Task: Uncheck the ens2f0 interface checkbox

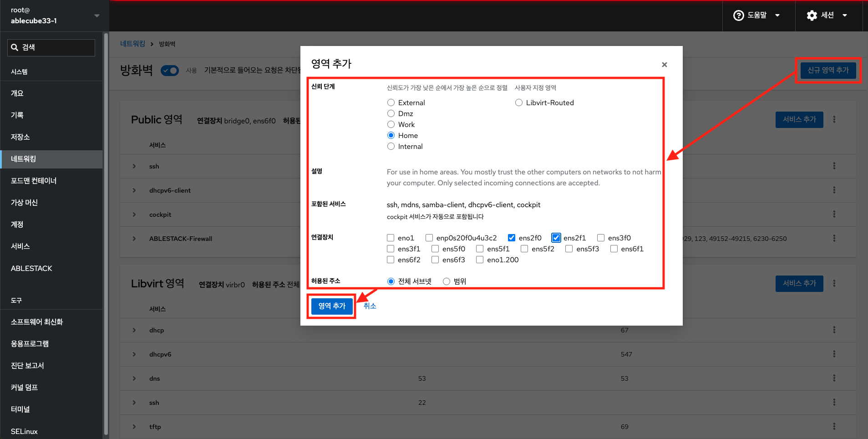Action: (512, 238)
